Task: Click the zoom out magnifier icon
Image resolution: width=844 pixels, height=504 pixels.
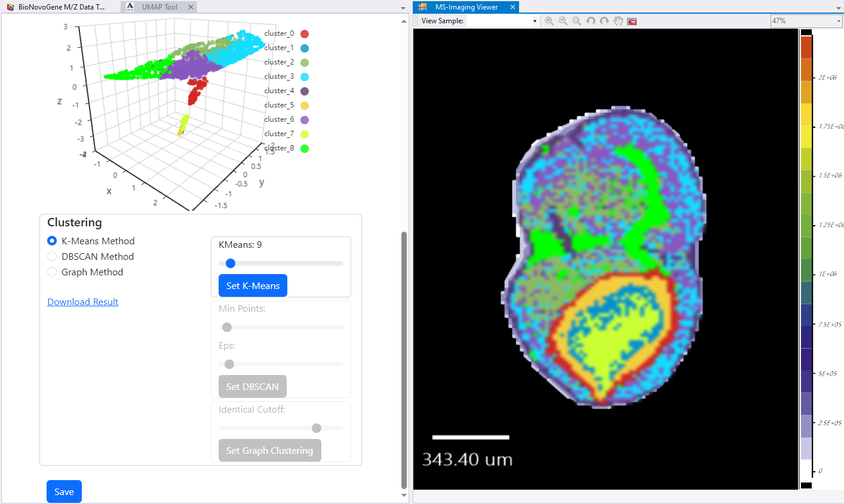Action: (x=563, y=21)
